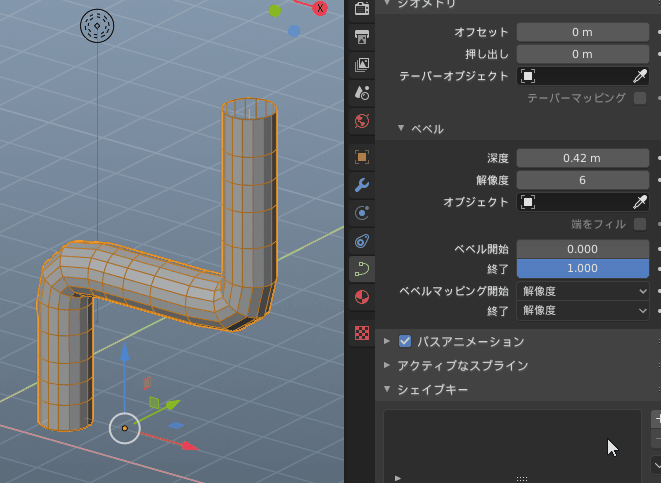The image size is (661, 483).
Task: Click the green Y move arrow
Action: 172,405
